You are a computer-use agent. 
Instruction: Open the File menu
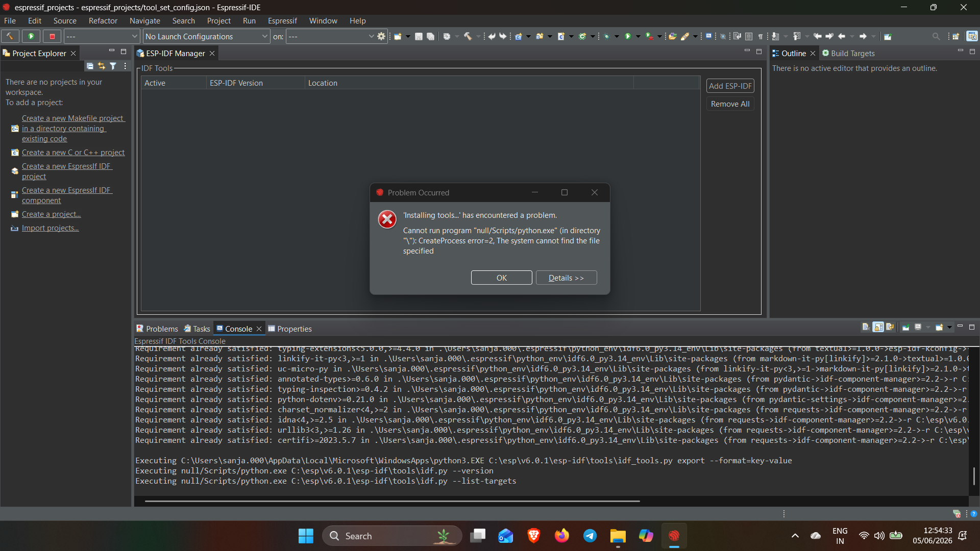pos(10,21)
